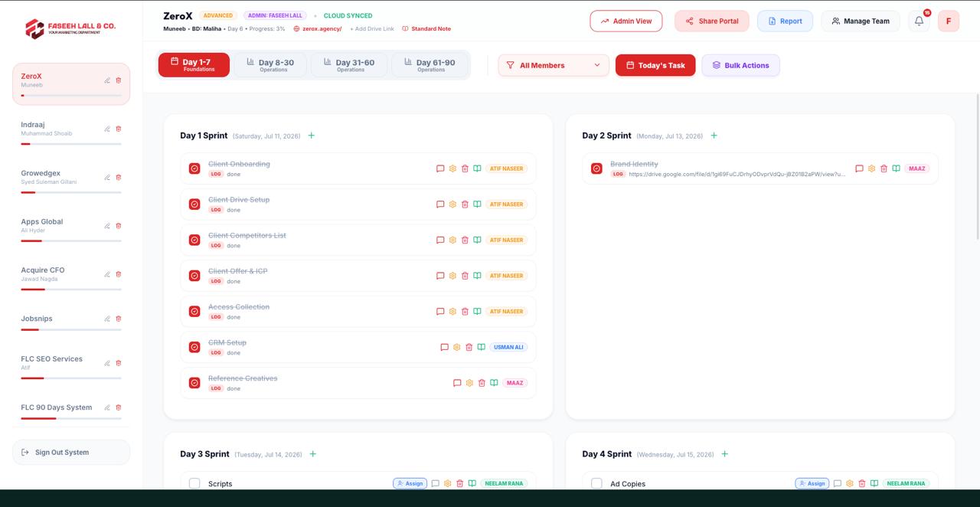Click the Share Portal button
This screenshot has width=980, height=507.
pos(712,21)
